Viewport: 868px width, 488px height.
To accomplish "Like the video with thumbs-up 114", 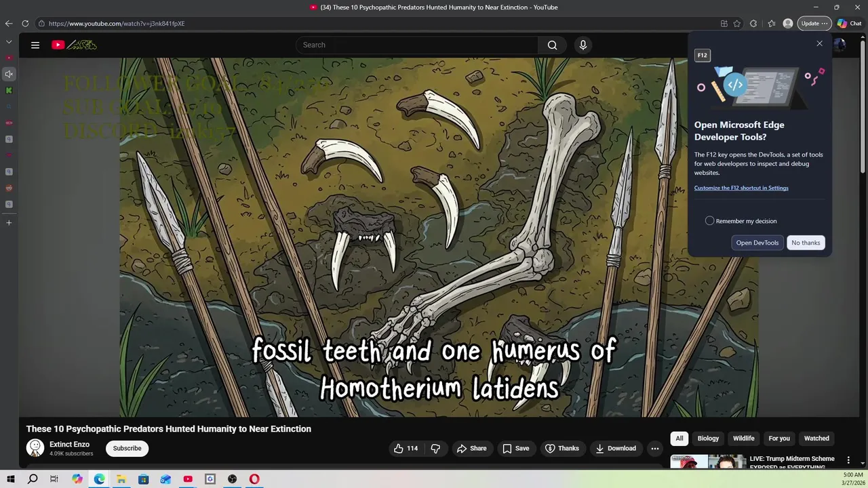I will tap(406, 449).
